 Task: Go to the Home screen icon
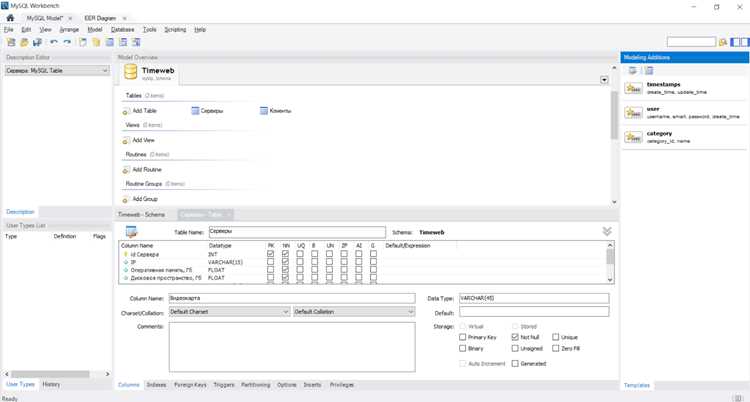coord(10,18)
